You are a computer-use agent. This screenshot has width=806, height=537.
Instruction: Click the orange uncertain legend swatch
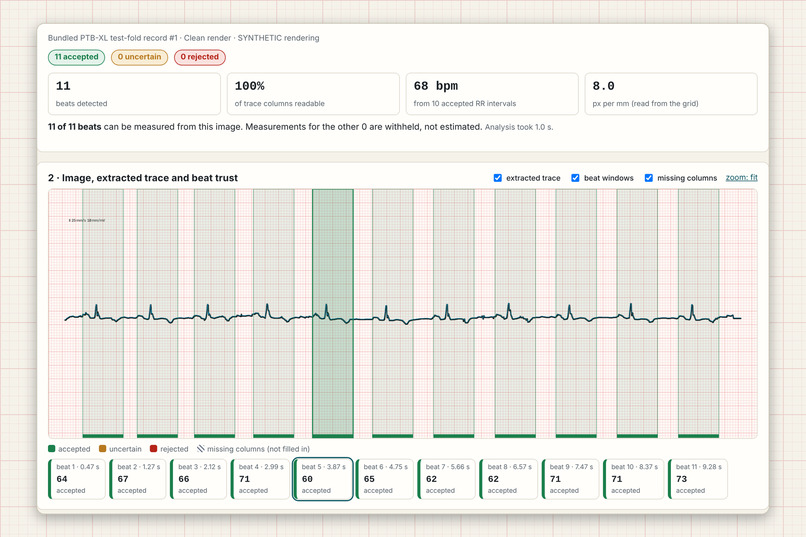pos(102,449)
